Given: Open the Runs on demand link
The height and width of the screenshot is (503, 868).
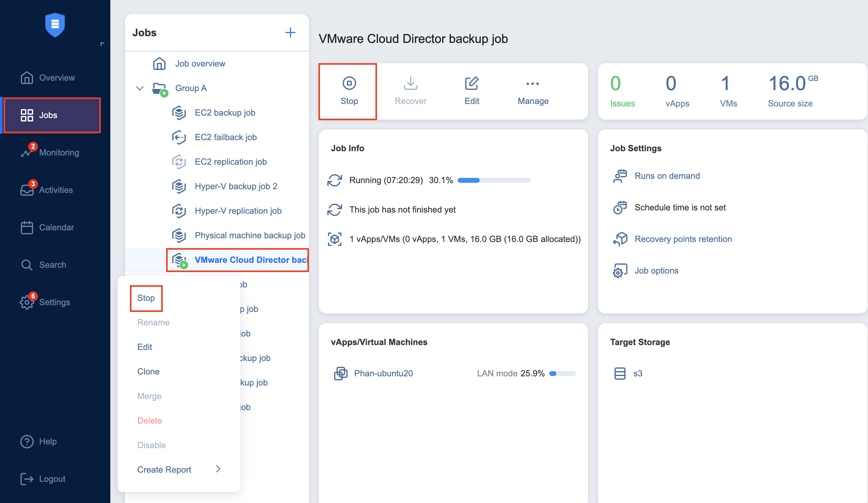Looking at the screenshot, I should [x=667, y=176].
